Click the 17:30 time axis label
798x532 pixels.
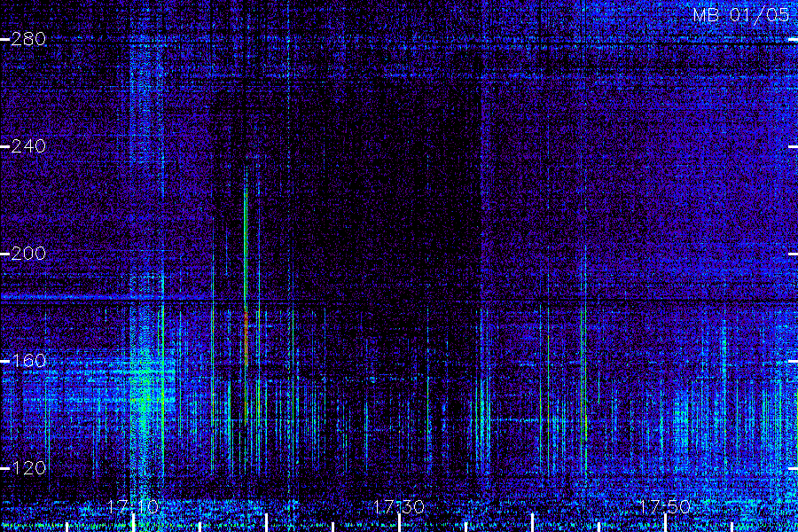(398, 506)
